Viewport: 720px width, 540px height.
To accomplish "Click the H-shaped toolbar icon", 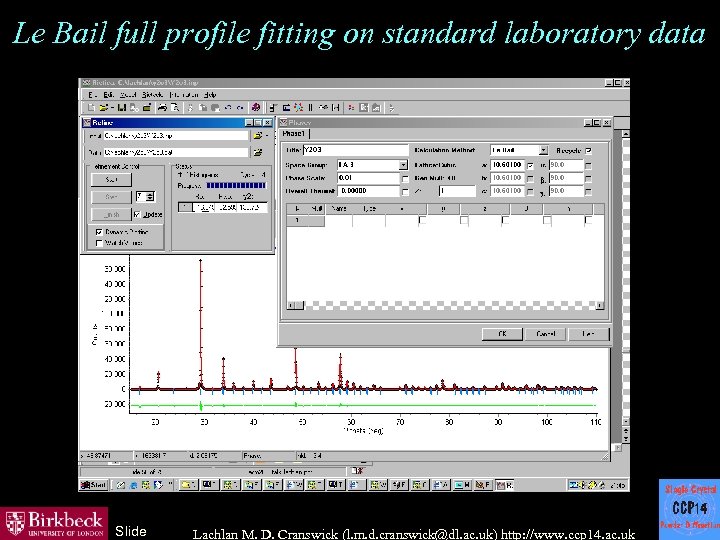I will pyautogui.click(x=336, y=107).
